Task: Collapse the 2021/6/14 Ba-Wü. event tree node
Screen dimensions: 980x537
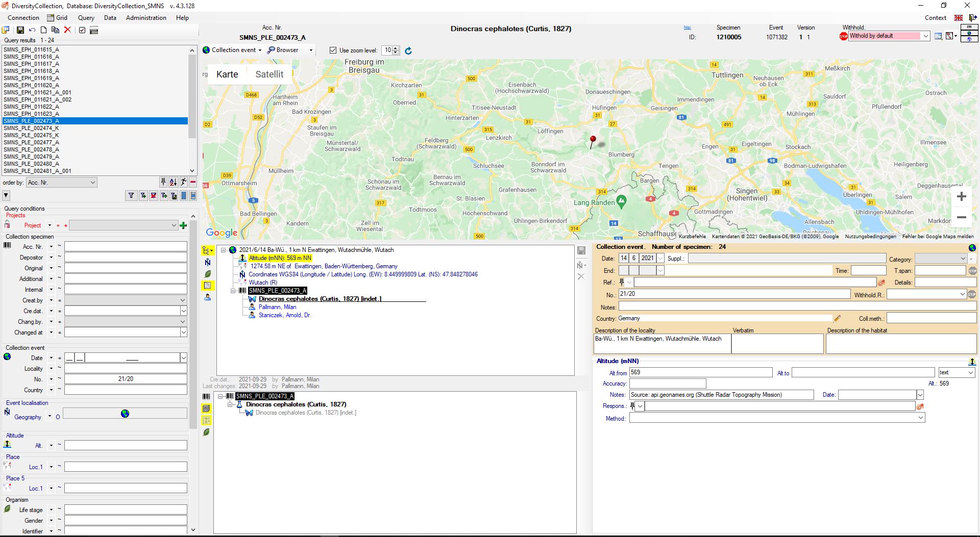Action: [x=224, y=250]
